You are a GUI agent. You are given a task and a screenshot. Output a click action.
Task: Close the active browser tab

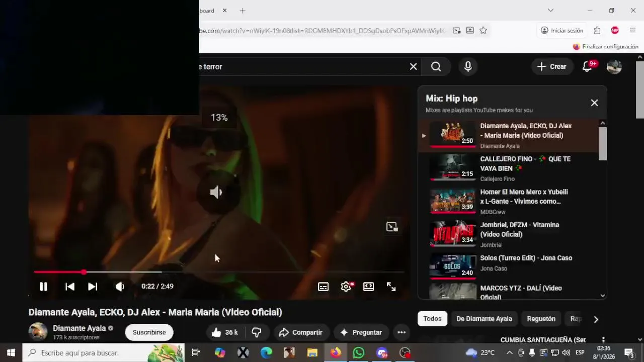[x=224, y=11]
